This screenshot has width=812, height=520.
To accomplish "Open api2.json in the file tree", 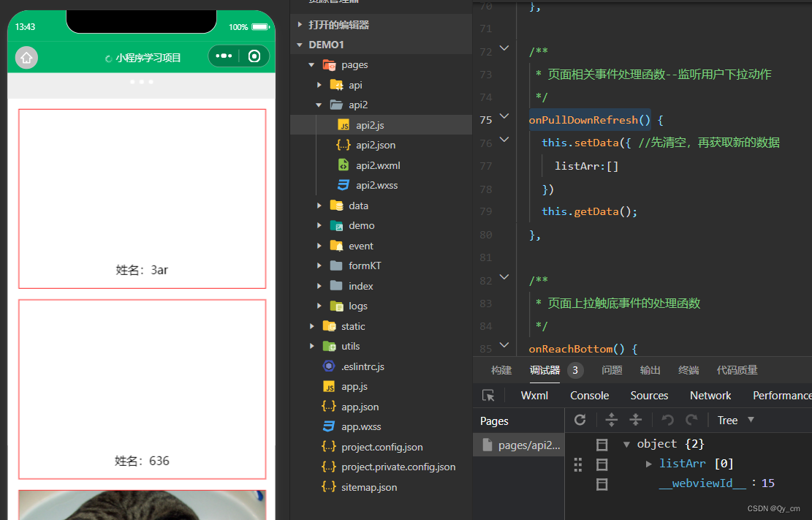I will coord(381,145).
